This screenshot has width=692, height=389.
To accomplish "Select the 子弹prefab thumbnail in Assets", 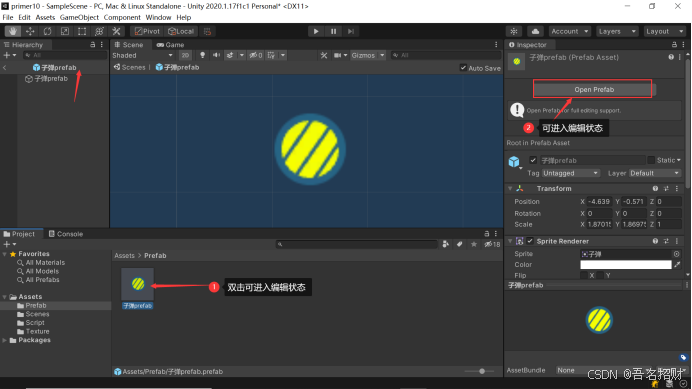I will coord(138,284).
